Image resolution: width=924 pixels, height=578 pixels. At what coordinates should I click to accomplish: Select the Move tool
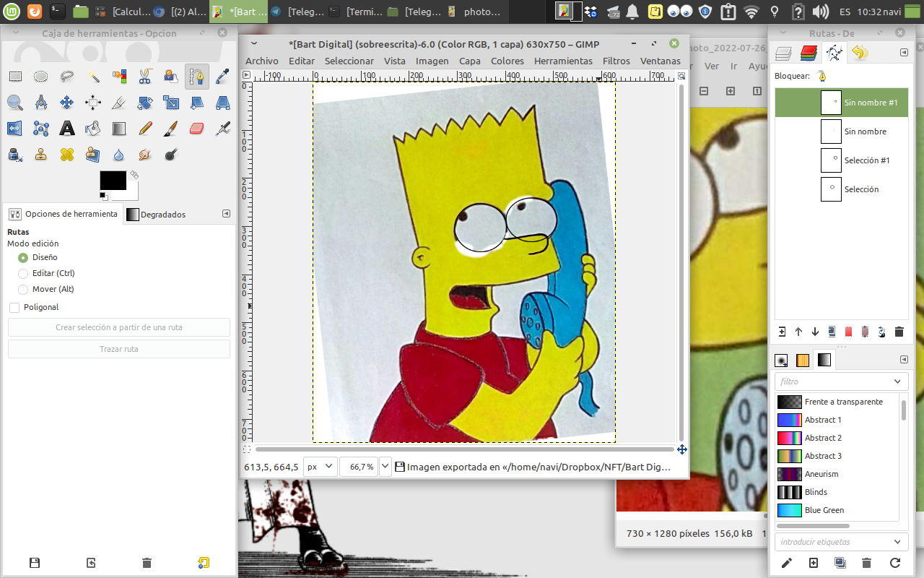pos(67,103)
